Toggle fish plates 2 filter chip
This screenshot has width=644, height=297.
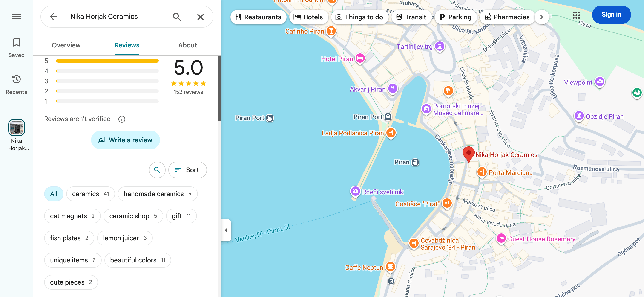tap(69, 238)
